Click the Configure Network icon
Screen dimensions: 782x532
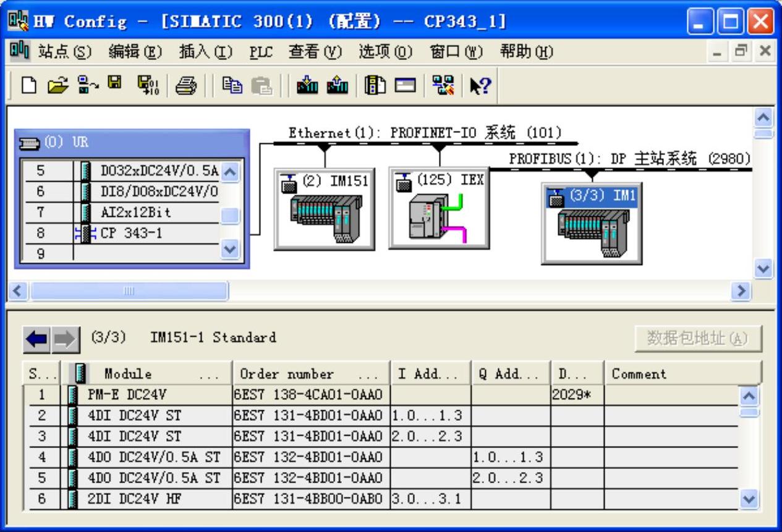pos(443,86)
